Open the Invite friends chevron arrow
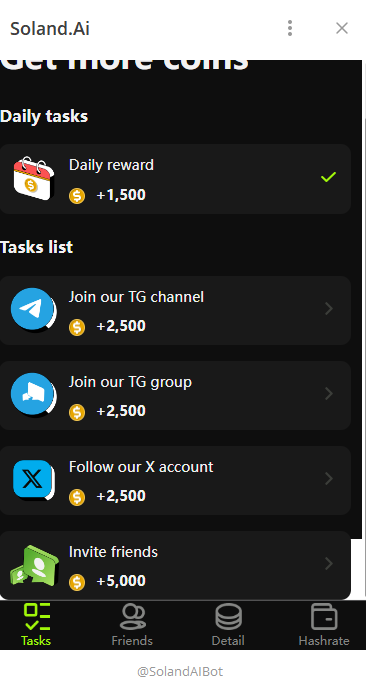 [329, 564]
